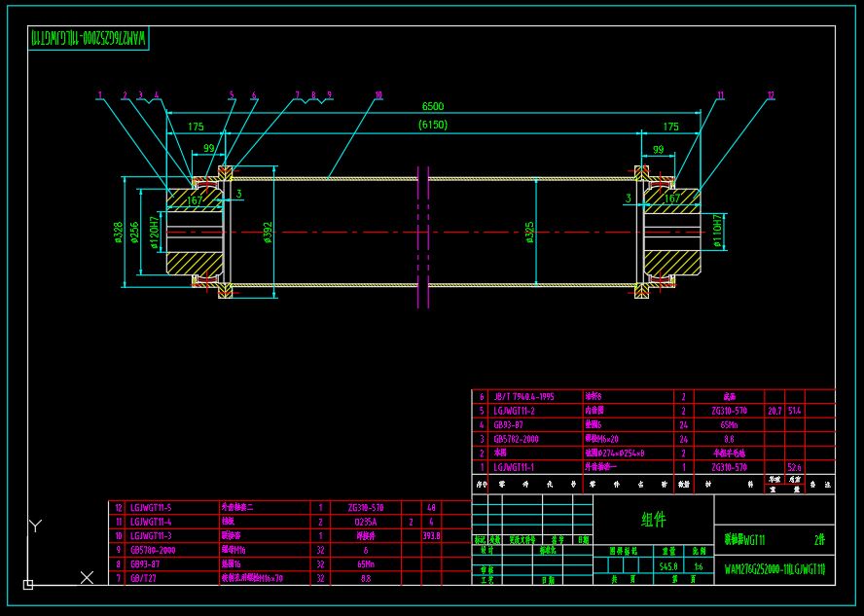Click the 51.4 total weight cell

(x=795, y=411)
